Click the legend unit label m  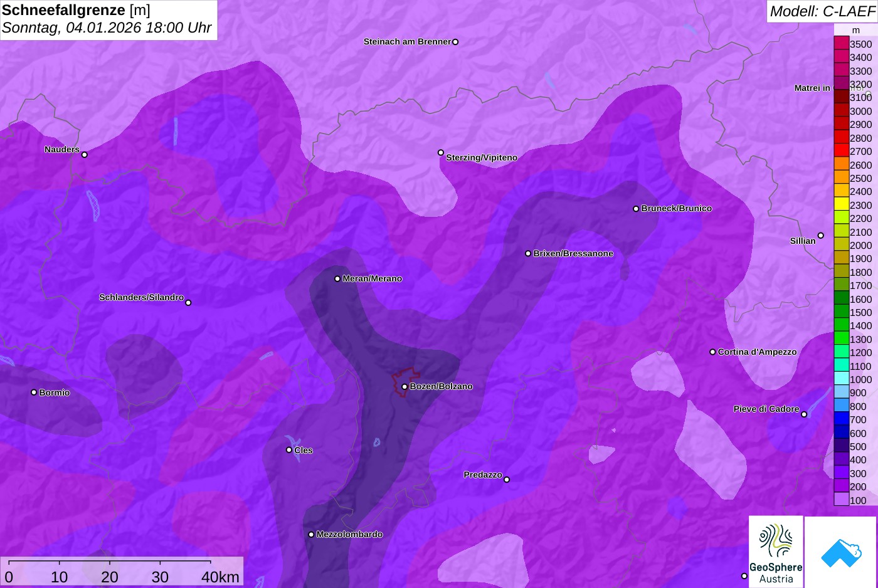[x=856, y=30]
